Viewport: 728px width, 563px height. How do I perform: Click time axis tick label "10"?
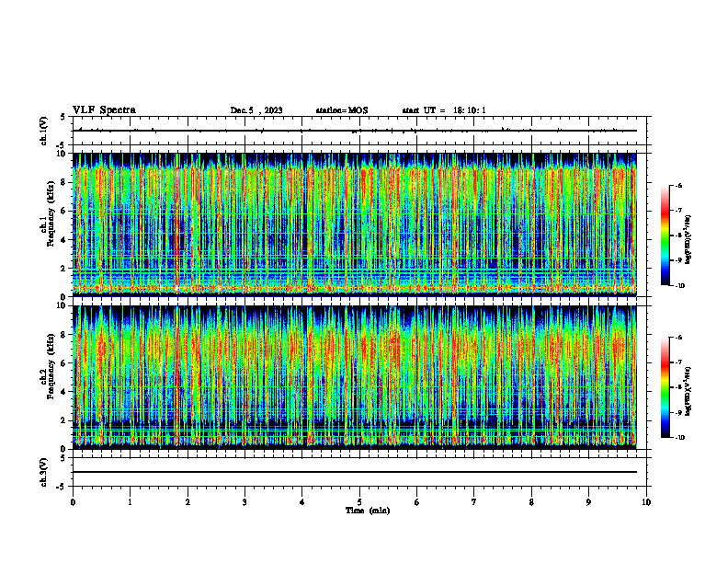(x=646, y=502)
